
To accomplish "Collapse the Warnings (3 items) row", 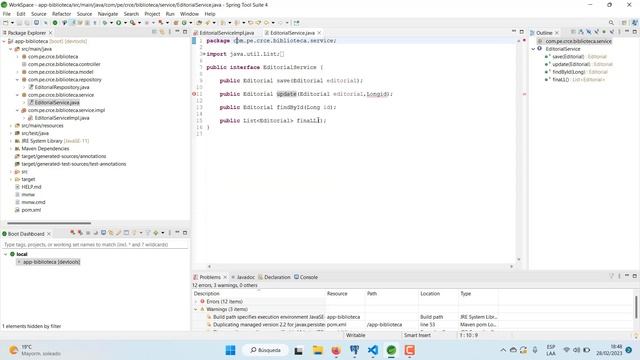I will (196, 309).
